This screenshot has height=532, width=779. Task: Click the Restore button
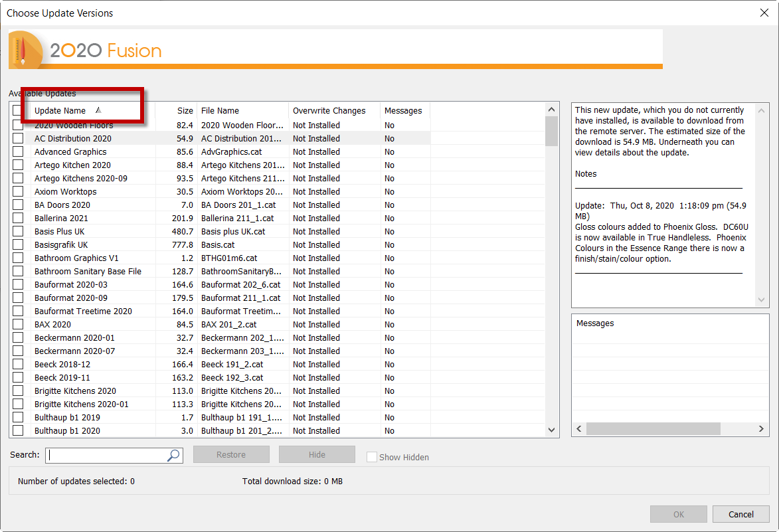tap(231, 454)
